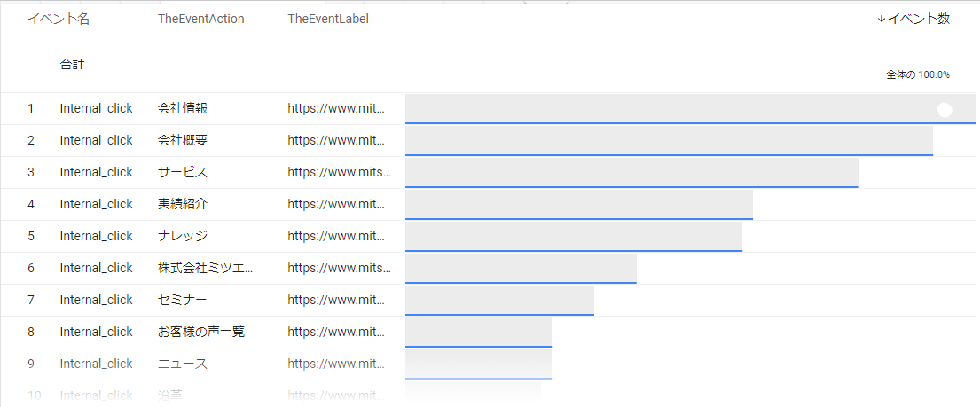The width and height of the screenshot is (980, 407).
Task: Select the TheEventLabel column header
Action: (x=328, y=19)
